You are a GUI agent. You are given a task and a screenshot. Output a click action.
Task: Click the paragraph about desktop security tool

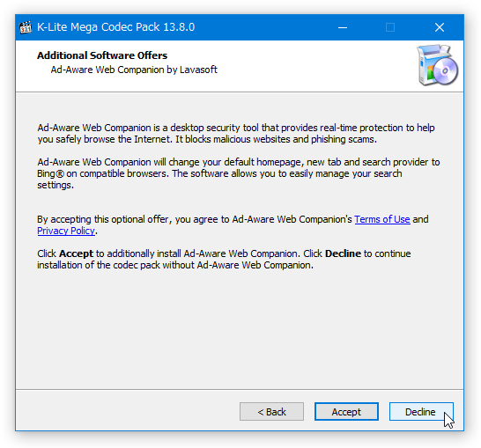[236, 133]
